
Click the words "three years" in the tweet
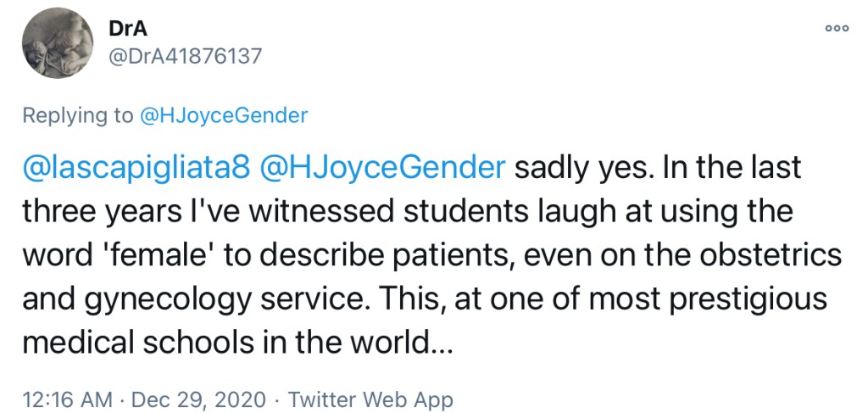coord(103,212)
